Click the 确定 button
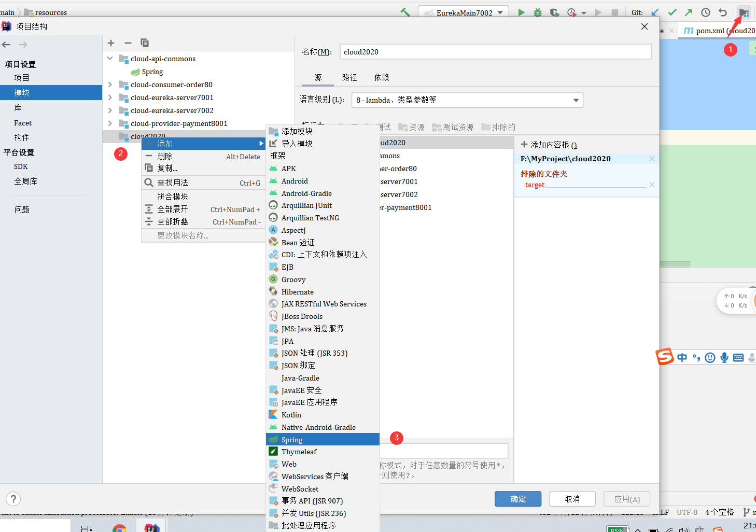This screenshot has height=532, width=756. coord(518,499)
